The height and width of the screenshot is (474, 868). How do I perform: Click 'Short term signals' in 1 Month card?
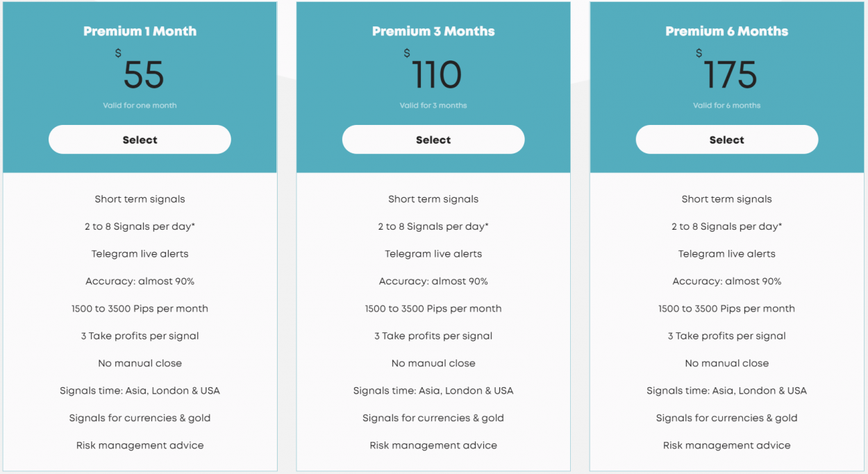pyautogui.click(x=140, y=199)
